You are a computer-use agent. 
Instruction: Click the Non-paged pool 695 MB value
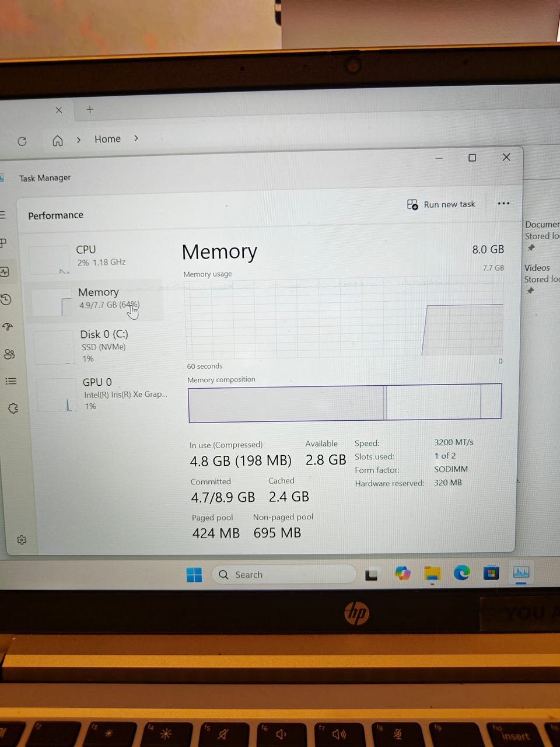pos(277,533)
